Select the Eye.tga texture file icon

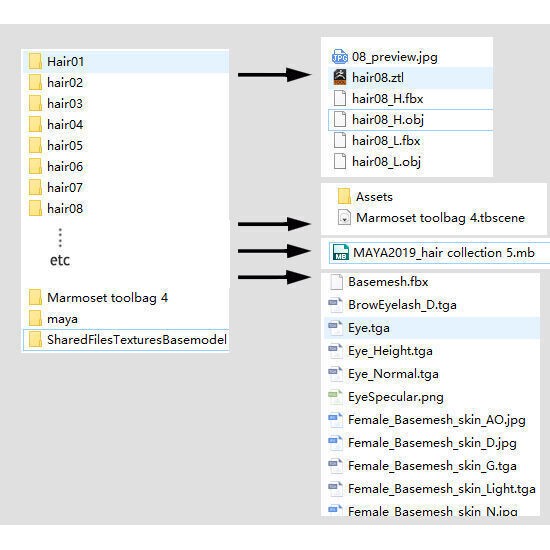click(335, 328)
